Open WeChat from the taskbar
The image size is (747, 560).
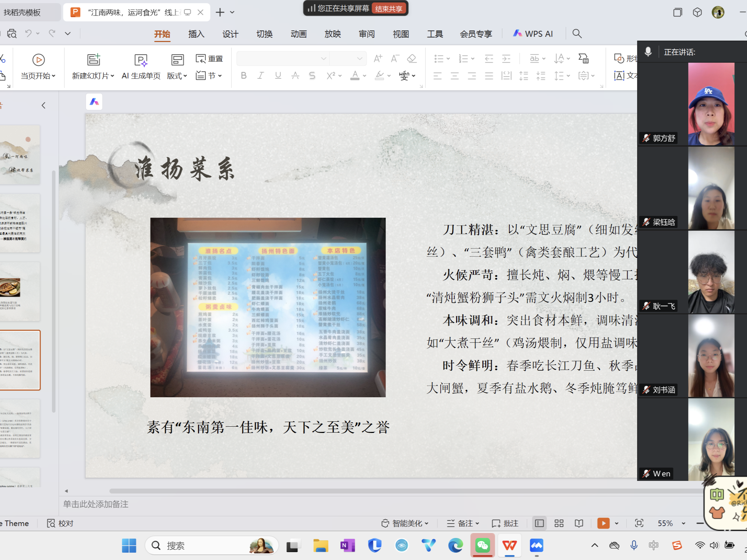482,545
